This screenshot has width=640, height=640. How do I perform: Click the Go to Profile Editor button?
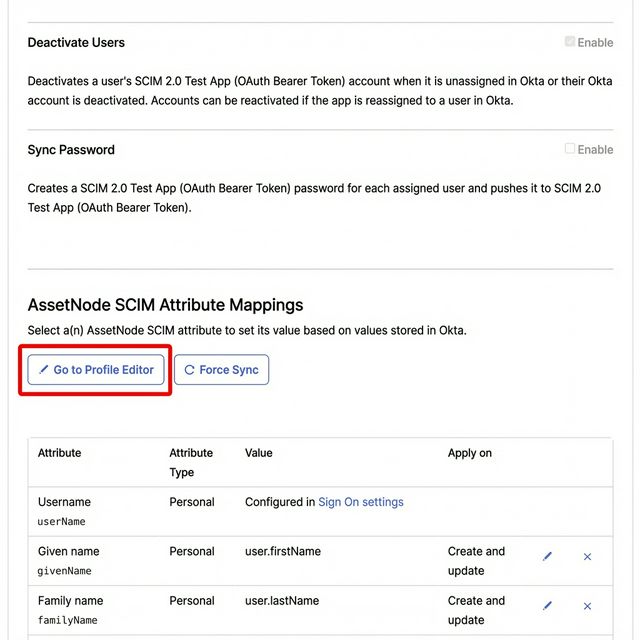pos(96,369)
